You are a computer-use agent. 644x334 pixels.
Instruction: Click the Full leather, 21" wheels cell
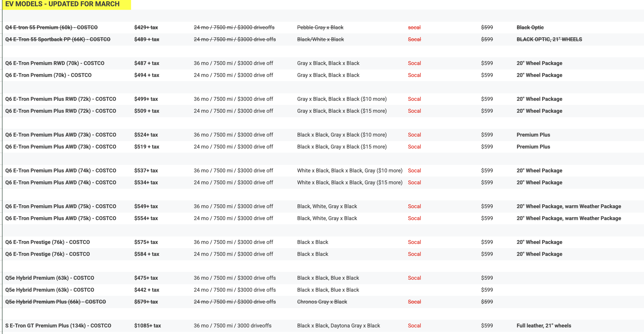[544, 326]
